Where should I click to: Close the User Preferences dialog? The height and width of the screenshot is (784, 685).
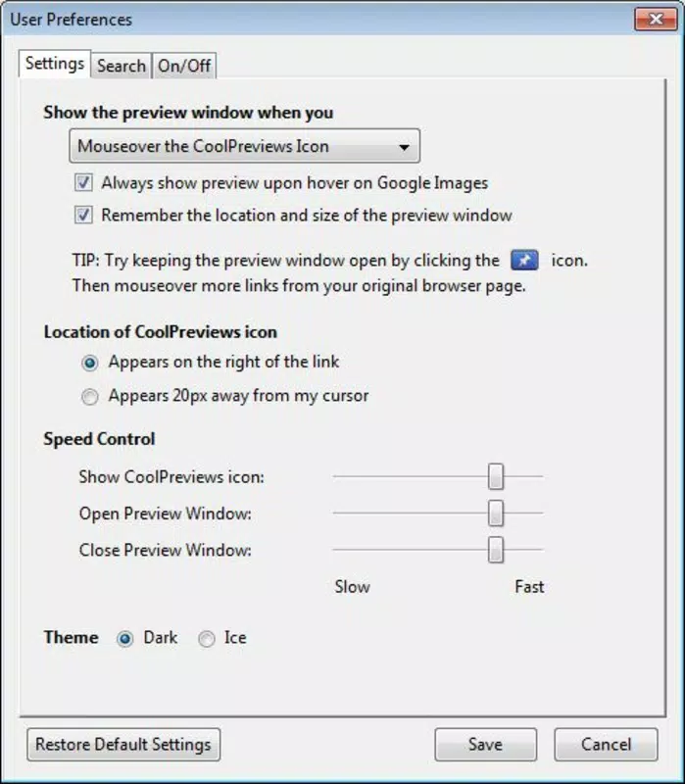[656, 19]
